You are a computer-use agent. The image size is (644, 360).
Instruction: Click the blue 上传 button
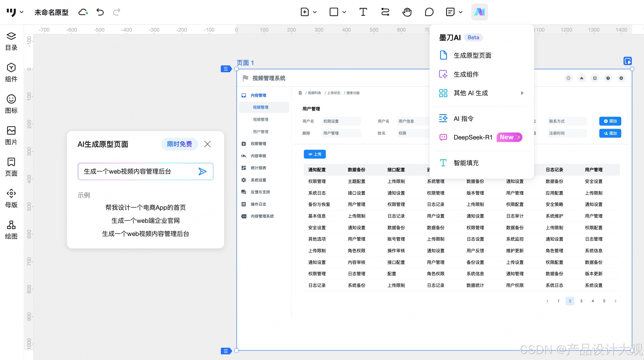314,154
